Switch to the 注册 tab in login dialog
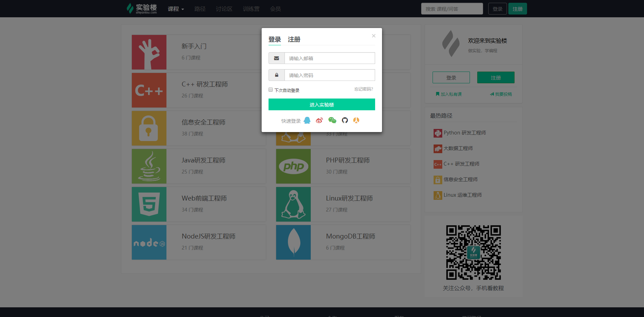Viewport: 644px width, 317px height. (x=294, y=39)
